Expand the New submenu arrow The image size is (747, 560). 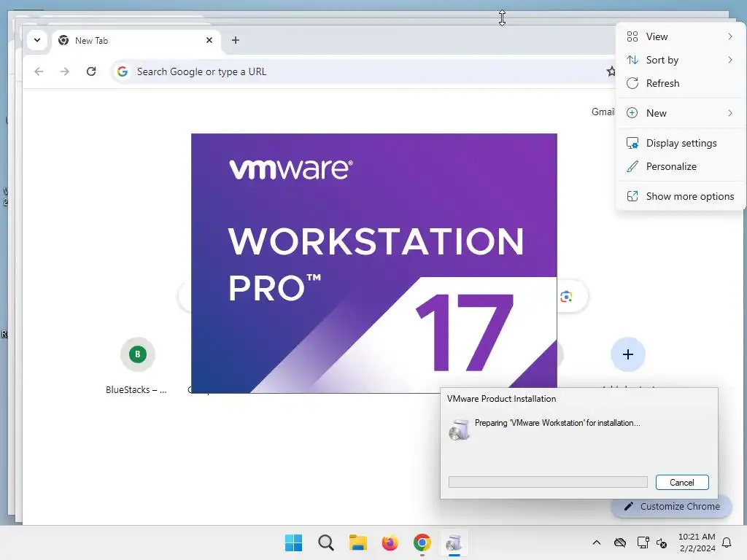click(729, 113)
